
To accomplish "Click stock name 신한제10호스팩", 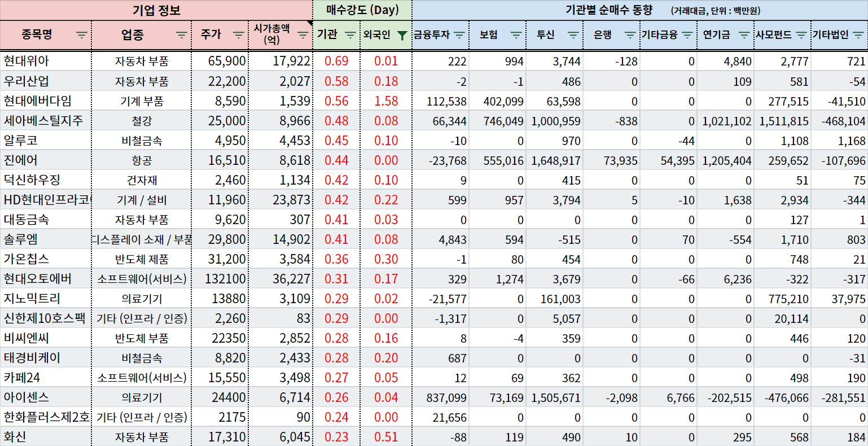I will click(x=45, y=318).
